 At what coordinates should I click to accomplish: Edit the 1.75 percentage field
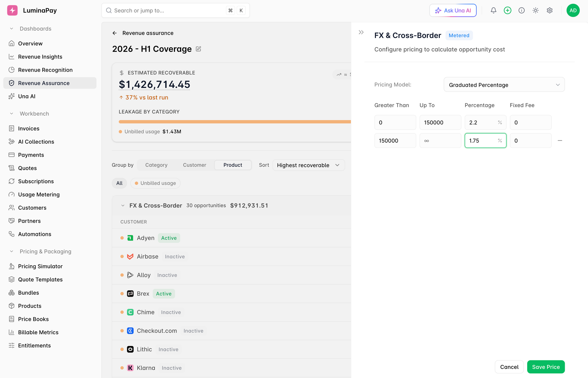(x=485, y=141)
